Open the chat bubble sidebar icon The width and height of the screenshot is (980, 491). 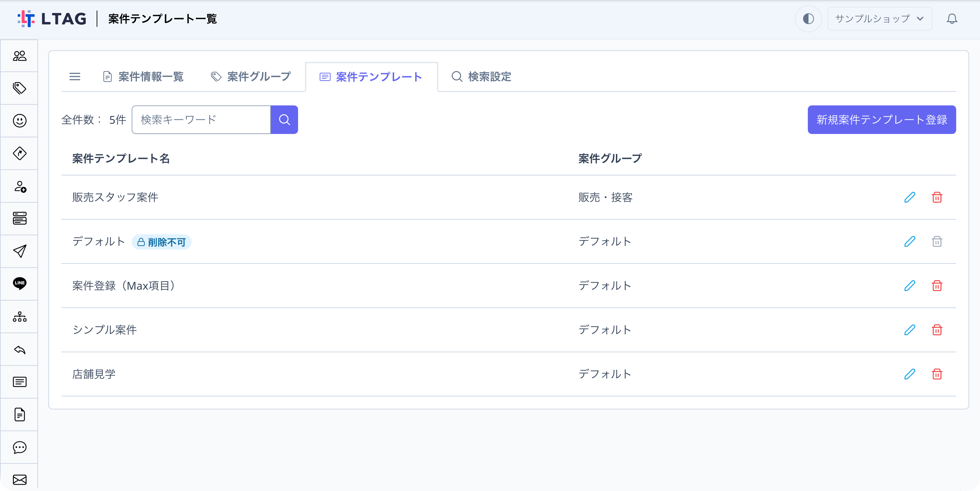(x=19, y=447)
